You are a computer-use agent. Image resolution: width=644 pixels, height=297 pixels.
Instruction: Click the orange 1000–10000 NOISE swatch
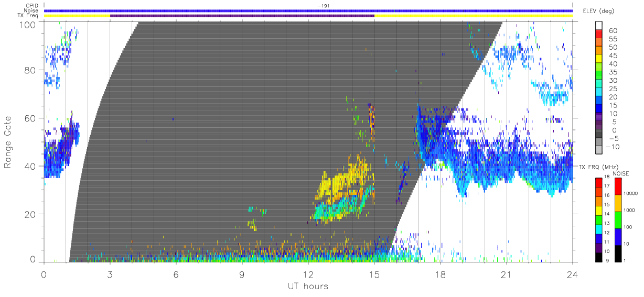[x=618, y=203]
